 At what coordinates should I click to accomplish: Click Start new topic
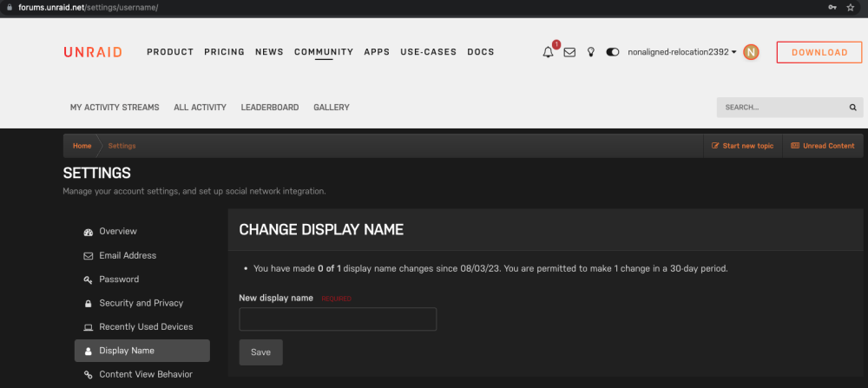[742, 146]
